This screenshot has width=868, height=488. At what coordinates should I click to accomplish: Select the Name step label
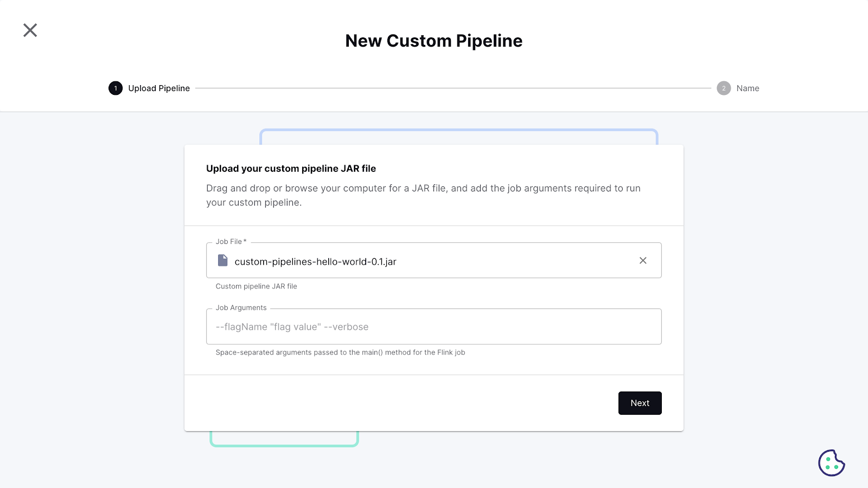(748, 88)
